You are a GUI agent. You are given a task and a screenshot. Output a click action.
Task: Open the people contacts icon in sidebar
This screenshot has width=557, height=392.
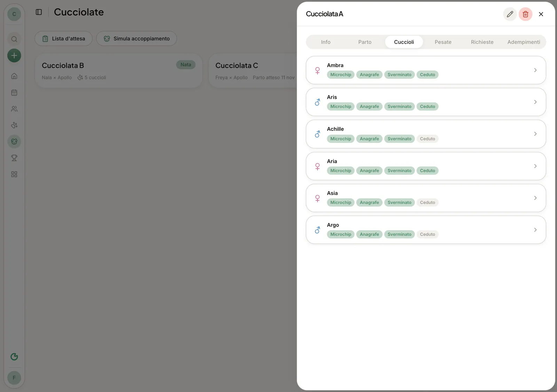(x=14, y=109)
